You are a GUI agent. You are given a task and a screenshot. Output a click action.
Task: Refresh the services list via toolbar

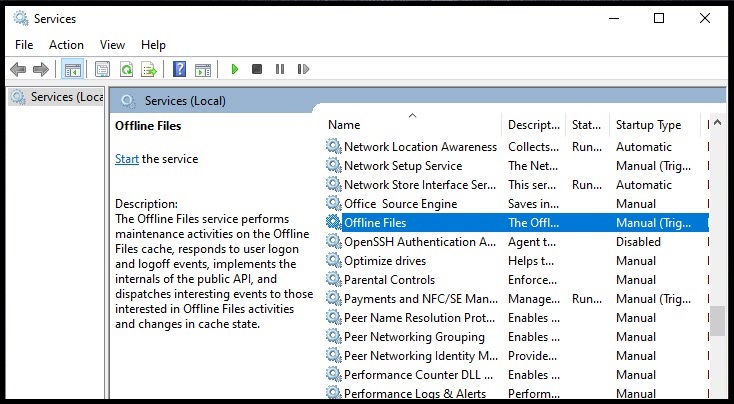(126, 70)
